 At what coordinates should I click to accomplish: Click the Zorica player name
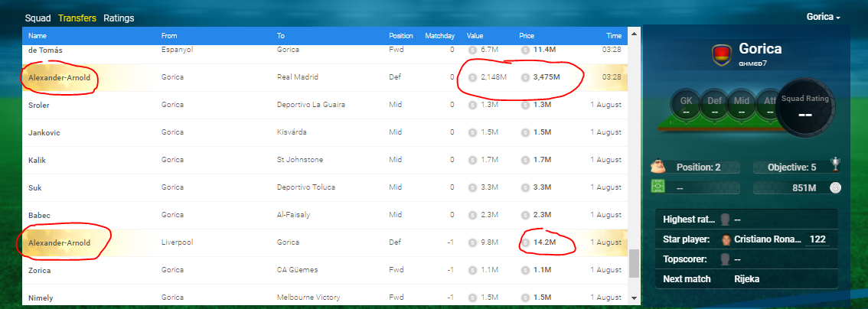click(39, 270)
